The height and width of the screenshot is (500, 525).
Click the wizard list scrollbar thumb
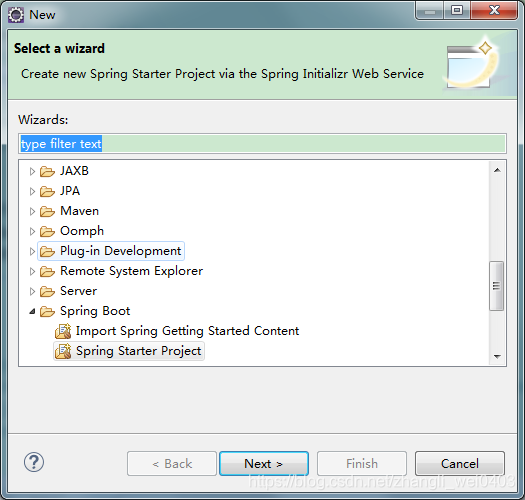point(497,286)
